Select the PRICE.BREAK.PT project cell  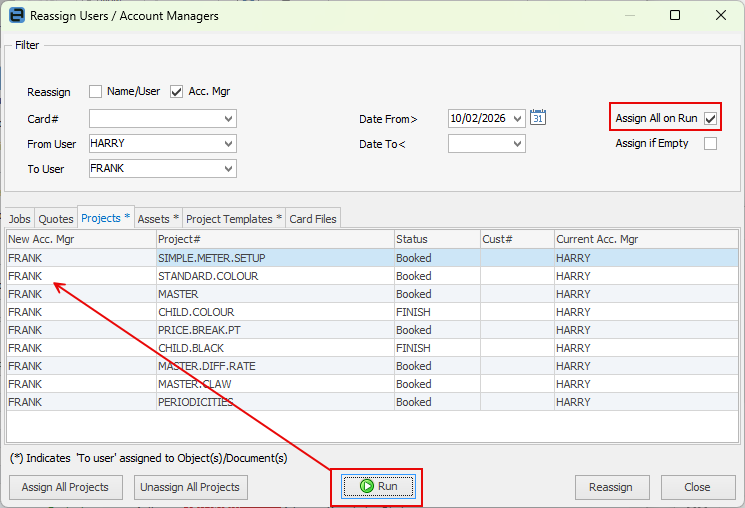[275, 330]
